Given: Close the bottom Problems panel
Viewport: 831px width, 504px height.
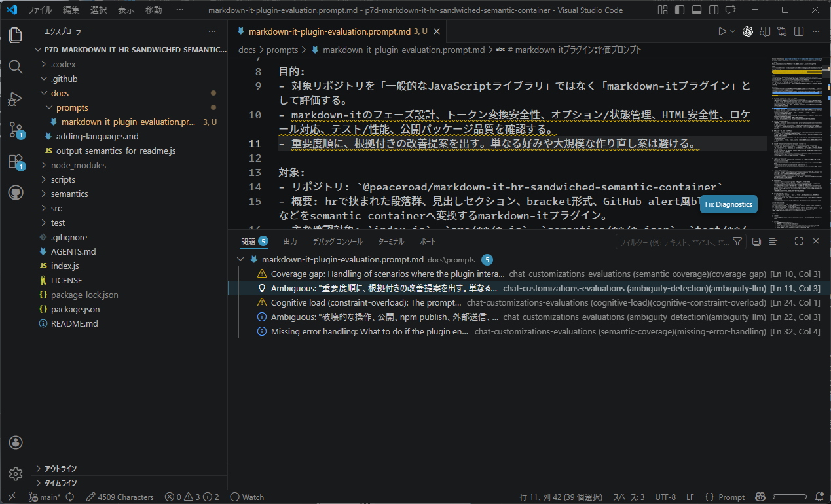Looking at the screenshot, I should point(816,242).
